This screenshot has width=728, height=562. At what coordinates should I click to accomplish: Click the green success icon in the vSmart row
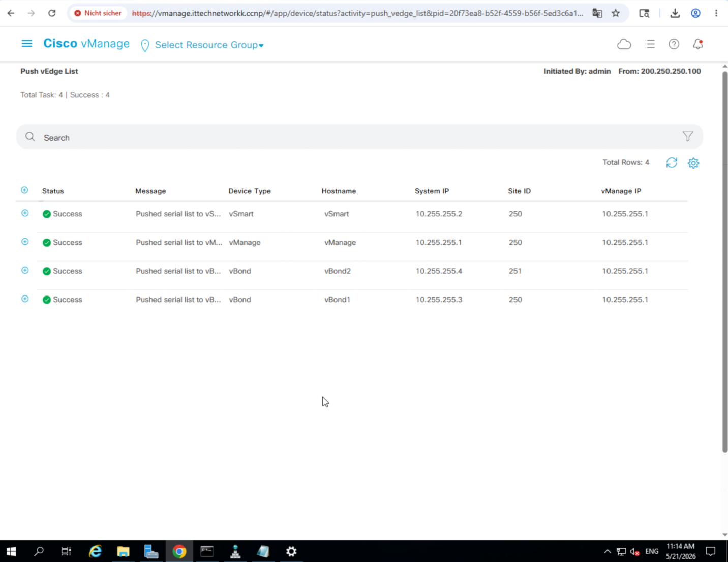click(x=47, y=214)
